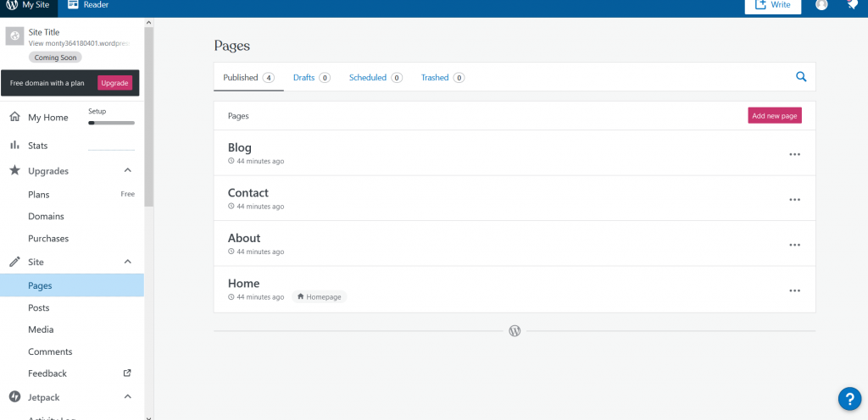Collapse the Site section chevron
This screenshot has height=420, width=868.
[x=127, y=262]
